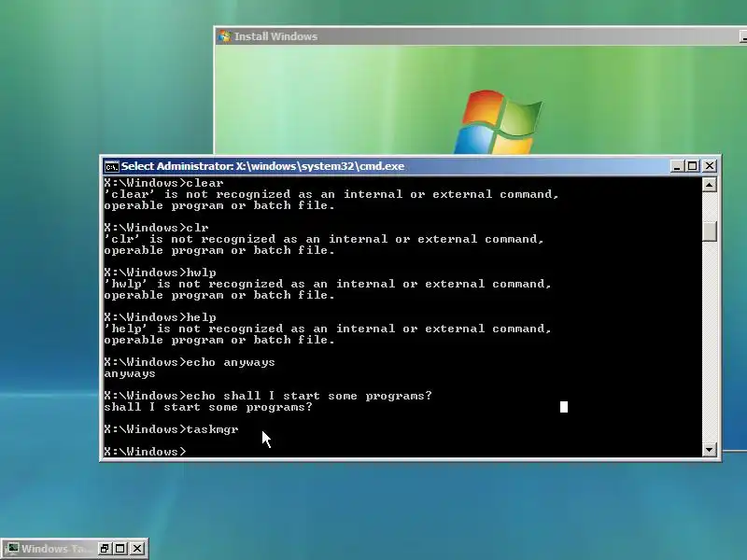Image resolution: width=747 pixels, height=560 pixels.
Task: Click 'echo shall I start some programs?' command
Action: tap(309, 396)
